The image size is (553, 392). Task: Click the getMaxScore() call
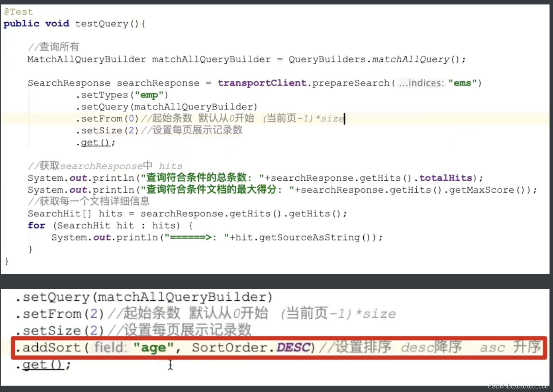(487, 190)
